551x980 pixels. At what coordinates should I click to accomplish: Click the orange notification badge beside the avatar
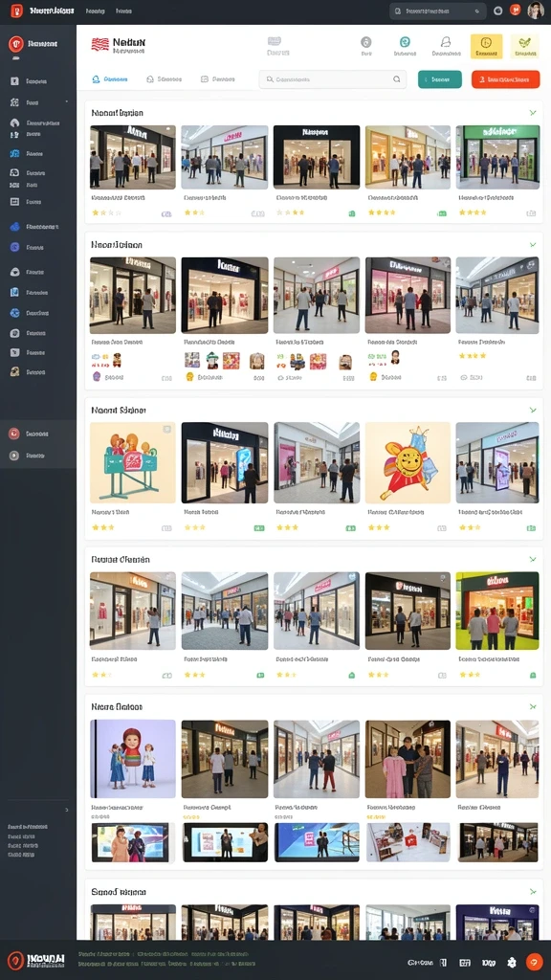pos(516,10)
